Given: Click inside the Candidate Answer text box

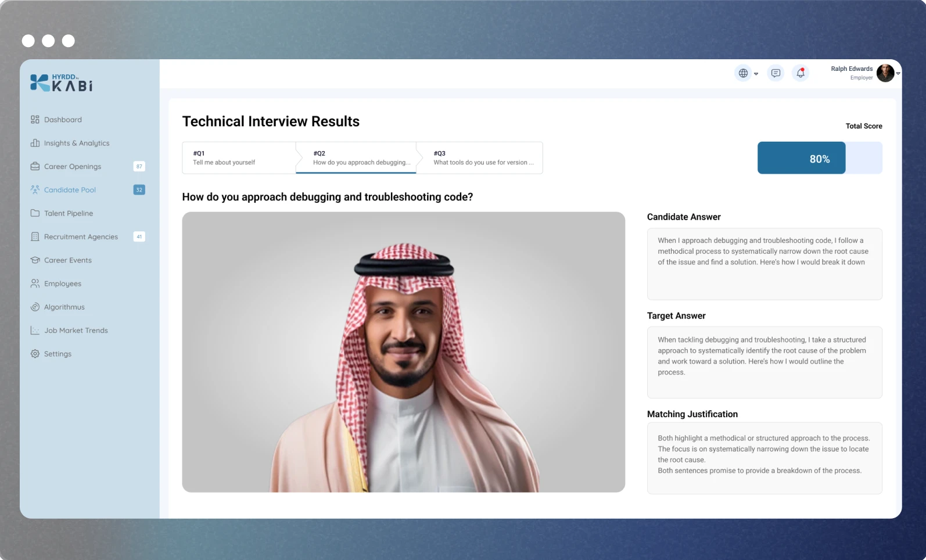Looking at the screenshot, I should (765, 264).
